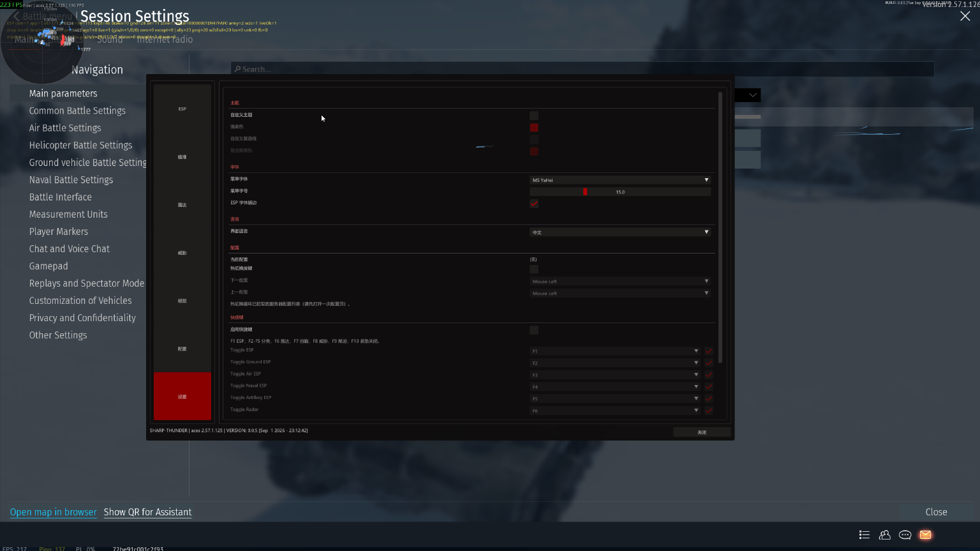
Task: Close Session Settings with the X icon
Action: pyautogui.click(x=965, y=17)
